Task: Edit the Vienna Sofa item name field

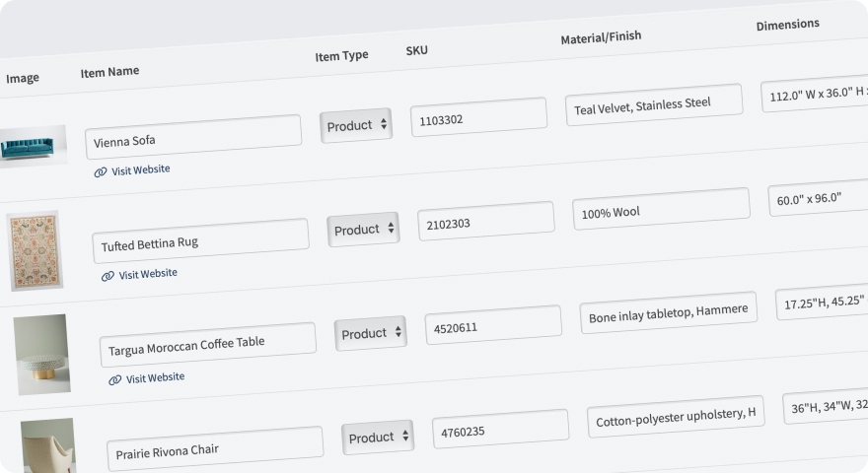Action: [193, 137]
